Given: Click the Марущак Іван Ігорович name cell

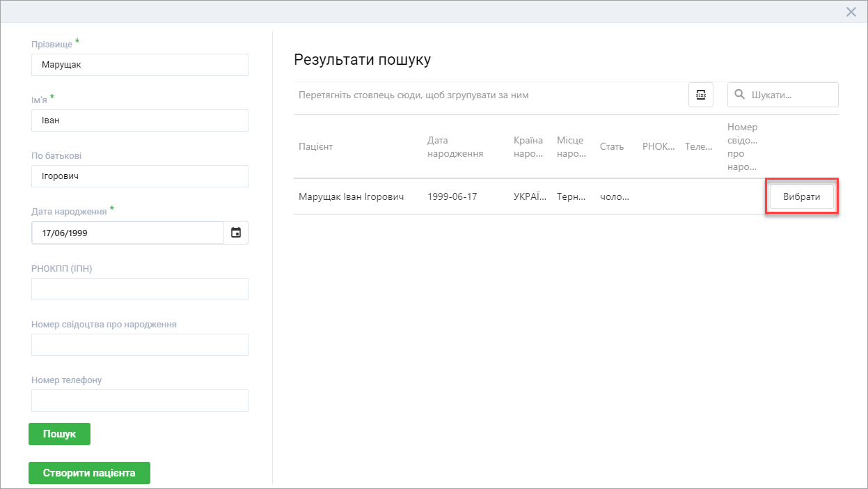Looking at the screenshot, I should click(x=352, y=197).
